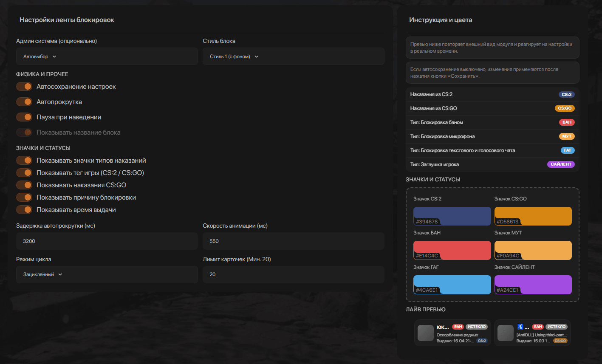Viewport: 602px width, 364px height.
Task: Toggle Пауза при наведении switch
Action: pyautogui.click(x=24, y=117)
